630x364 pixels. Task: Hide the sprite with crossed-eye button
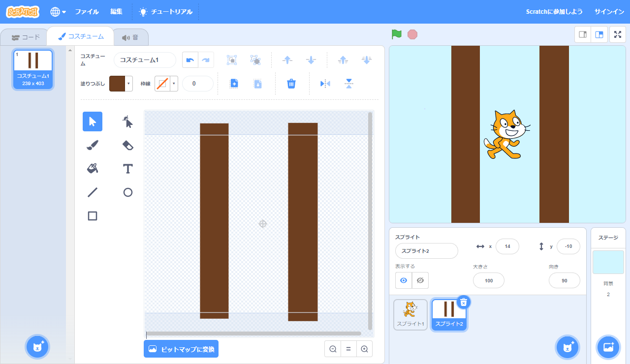pyautogui.click(x=420, y=280)
